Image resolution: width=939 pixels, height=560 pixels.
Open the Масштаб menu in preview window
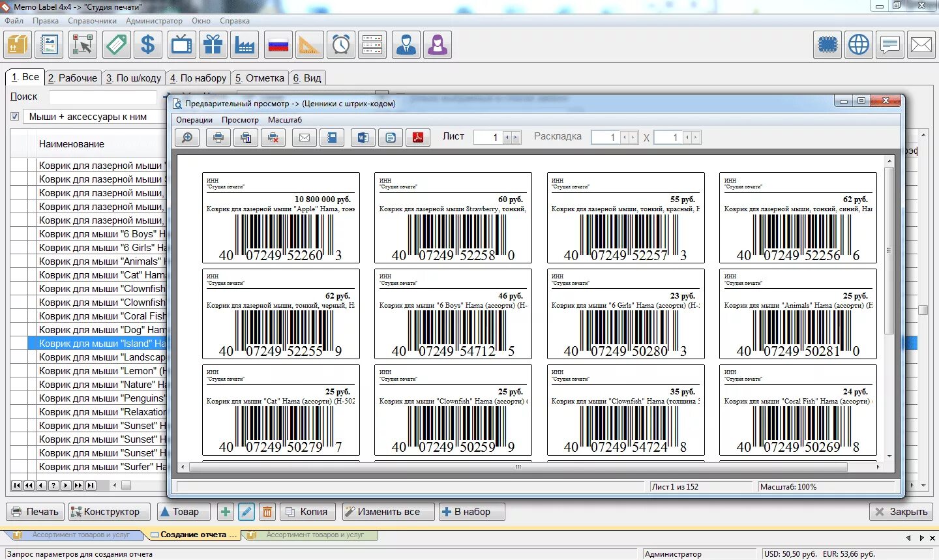[x=285, y=120]
